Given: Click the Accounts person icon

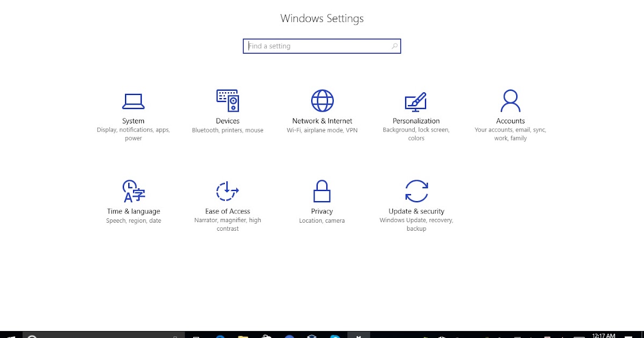Looking at the screenshot, I should [x=510, y=100].
